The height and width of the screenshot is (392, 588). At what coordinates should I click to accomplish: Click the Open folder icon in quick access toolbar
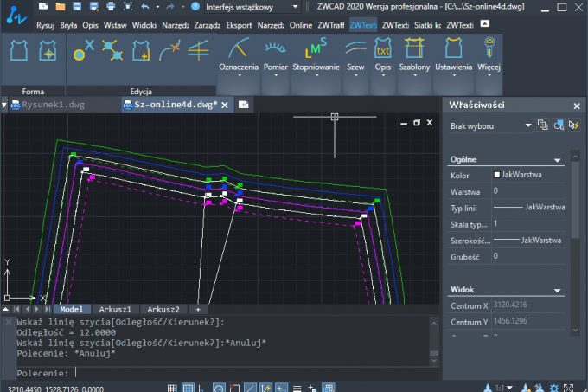[61, 6]
